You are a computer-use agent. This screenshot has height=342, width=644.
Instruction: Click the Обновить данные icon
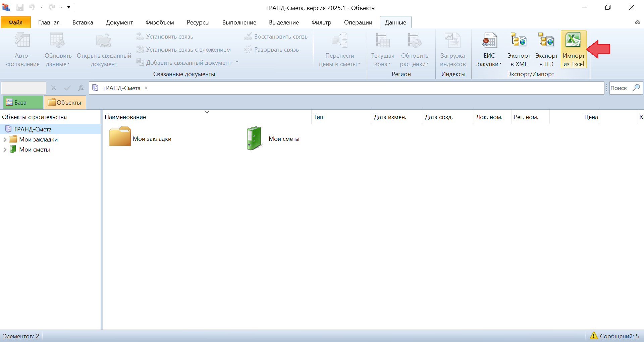[x=58, y=41]
